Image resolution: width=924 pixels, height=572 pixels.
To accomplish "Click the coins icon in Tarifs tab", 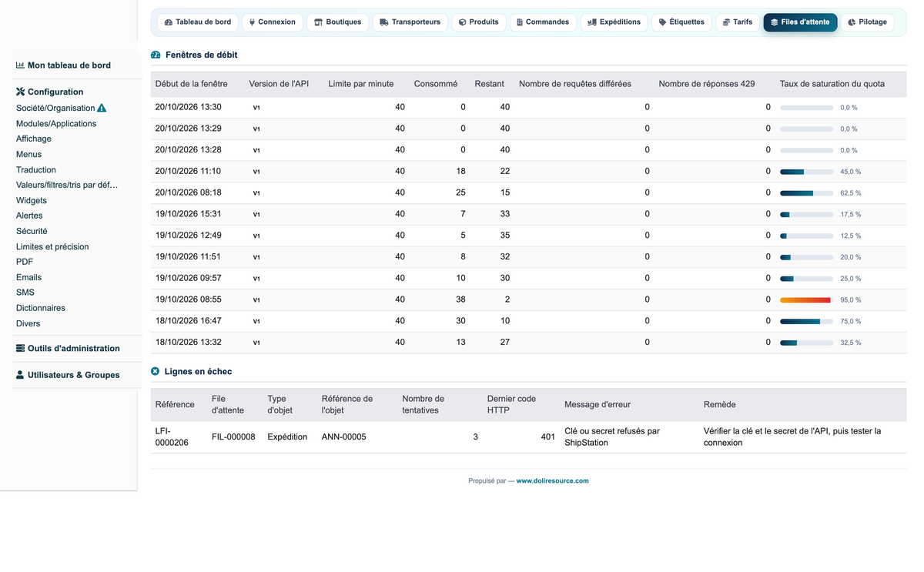I will 726,22.
